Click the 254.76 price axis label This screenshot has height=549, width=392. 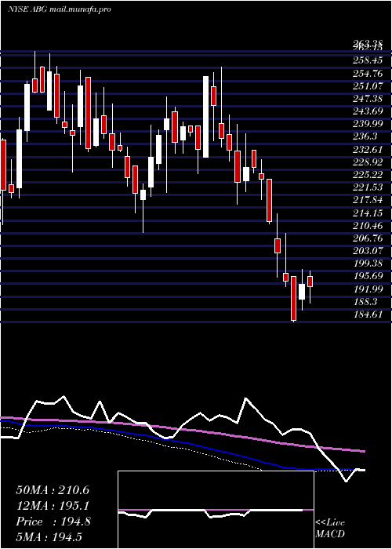click(367, 74)
